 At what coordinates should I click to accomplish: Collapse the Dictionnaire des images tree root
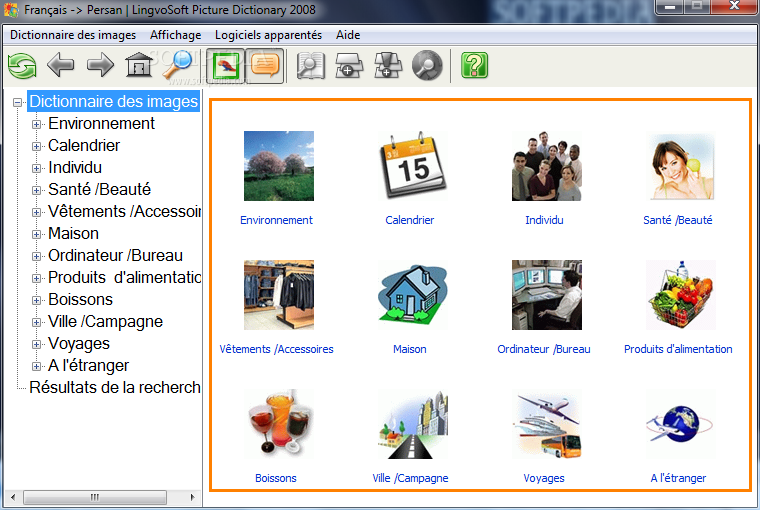pyautogui.click(x=18, y=102)
